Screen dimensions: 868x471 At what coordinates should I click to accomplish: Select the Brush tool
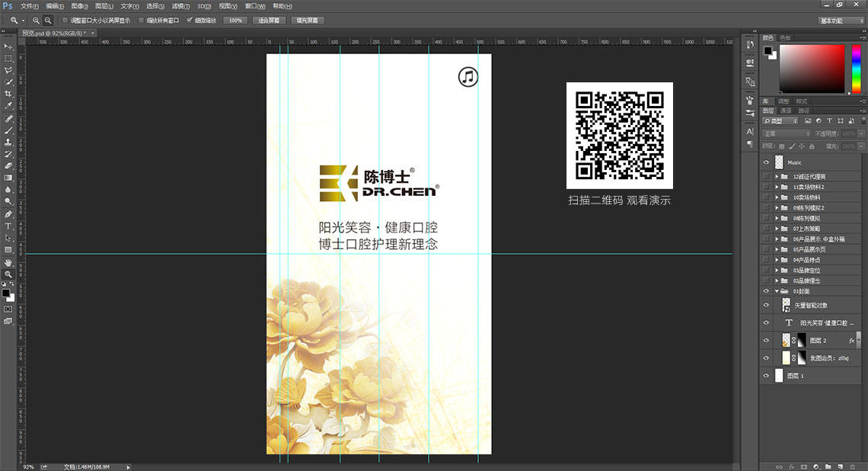pyautogui.click(x=8, y=131)
